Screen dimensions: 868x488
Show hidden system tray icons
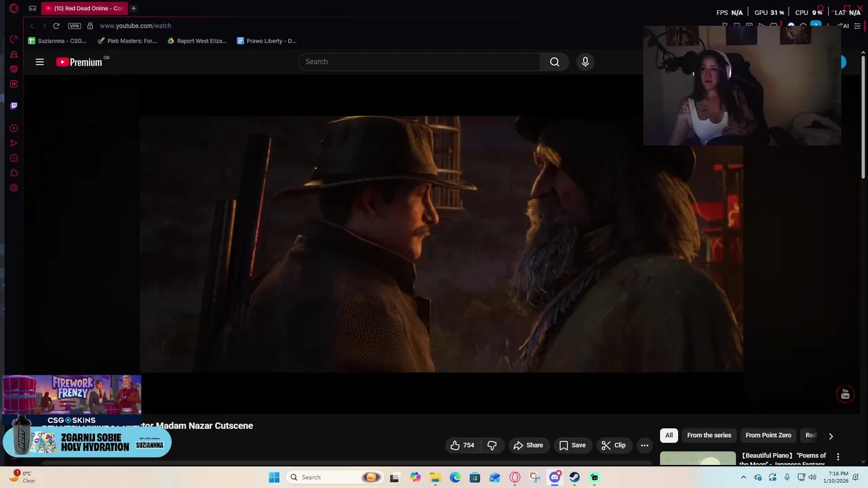[x=743, y=477]
